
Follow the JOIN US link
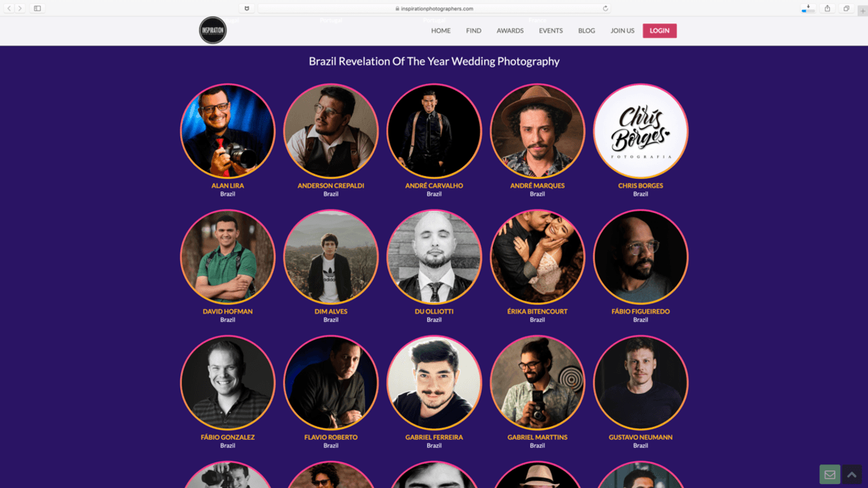(623, 30)
